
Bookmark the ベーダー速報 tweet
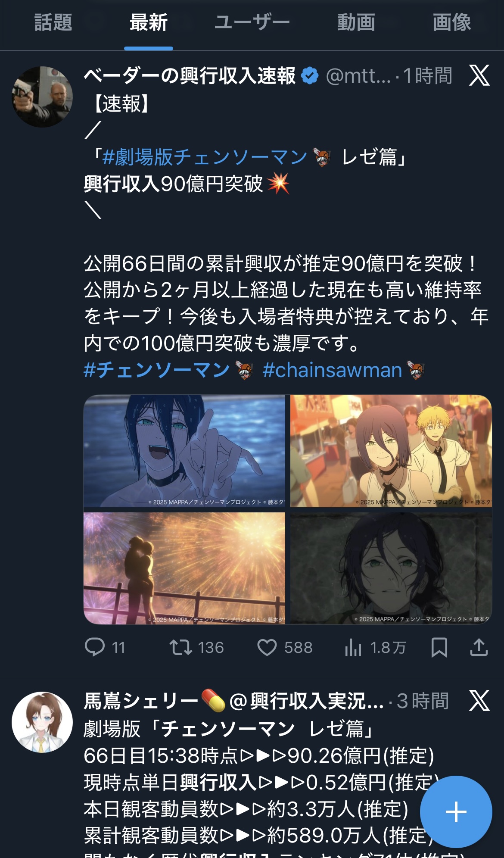(439, 647)
